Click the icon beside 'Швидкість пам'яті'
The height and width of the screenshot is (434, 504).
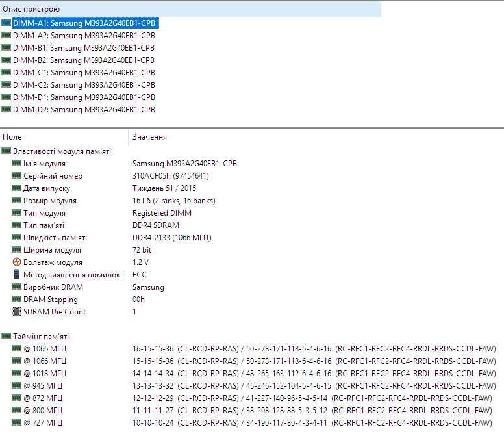click(16, 237)
